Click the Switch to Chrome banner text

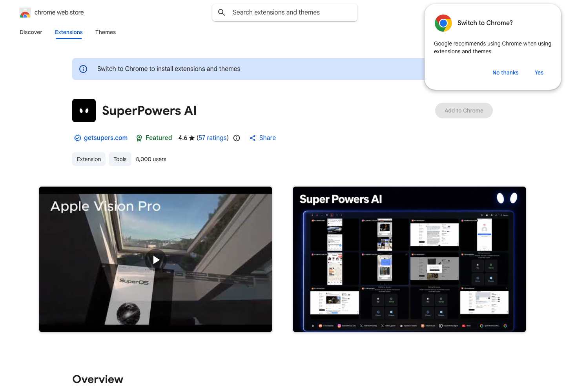click(169, 69)
